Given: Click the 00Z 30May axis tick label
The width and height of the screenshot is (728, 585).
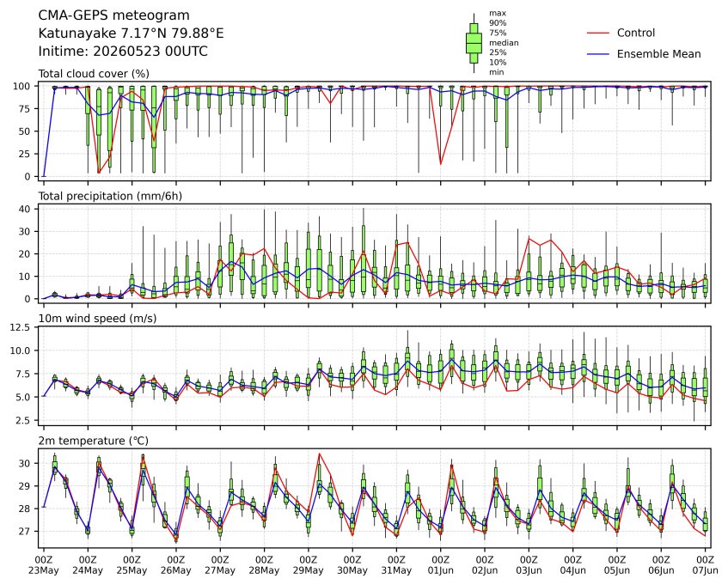Looking at the screenshot, I should click(352, 565).
